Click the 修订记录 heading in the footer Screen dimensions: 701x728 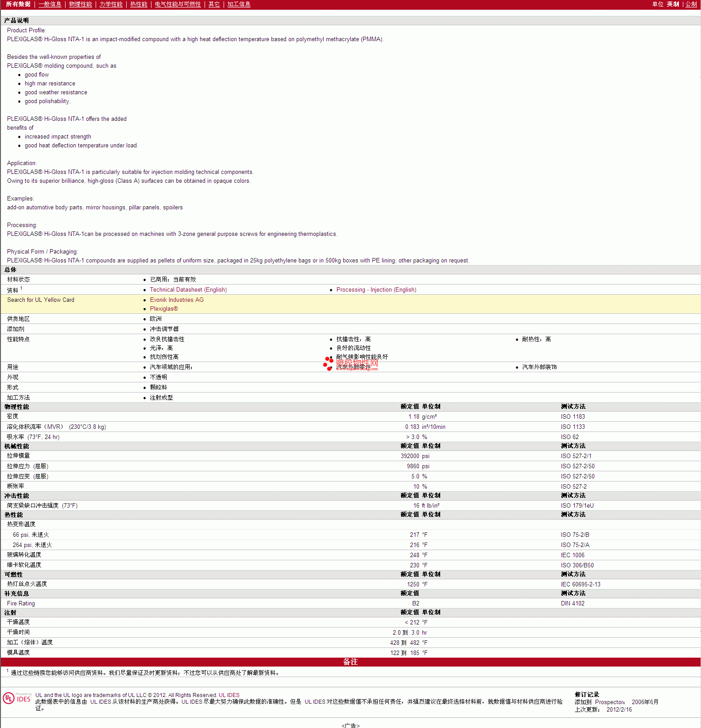click(x=587, y=695)
